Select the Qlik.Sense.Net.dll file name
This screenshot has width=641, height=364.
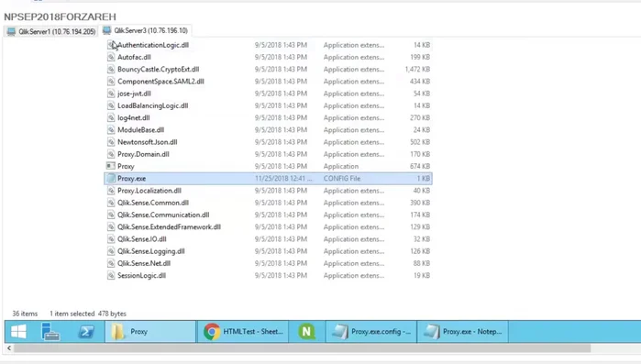(144, 263)
